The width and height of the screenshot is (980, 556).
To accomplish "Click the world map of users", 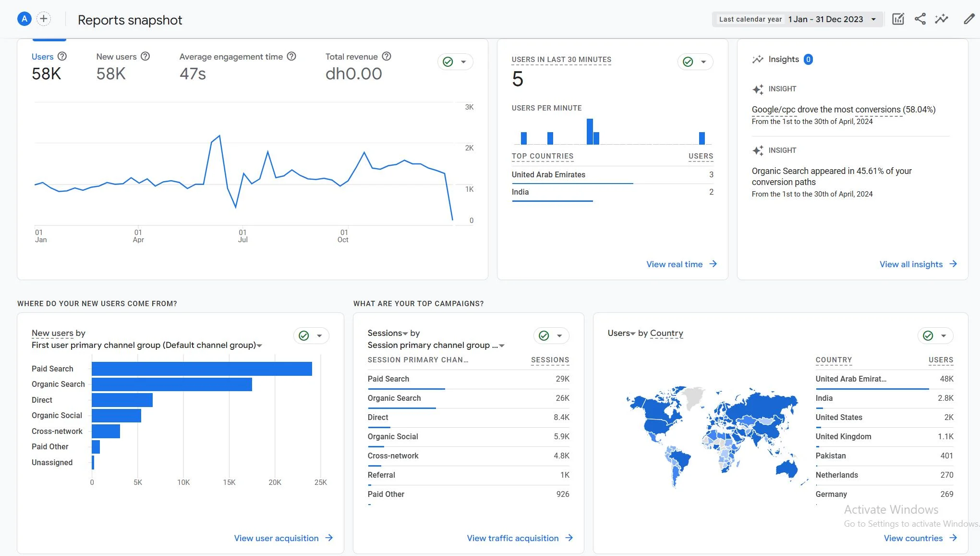I will [712, 435].
